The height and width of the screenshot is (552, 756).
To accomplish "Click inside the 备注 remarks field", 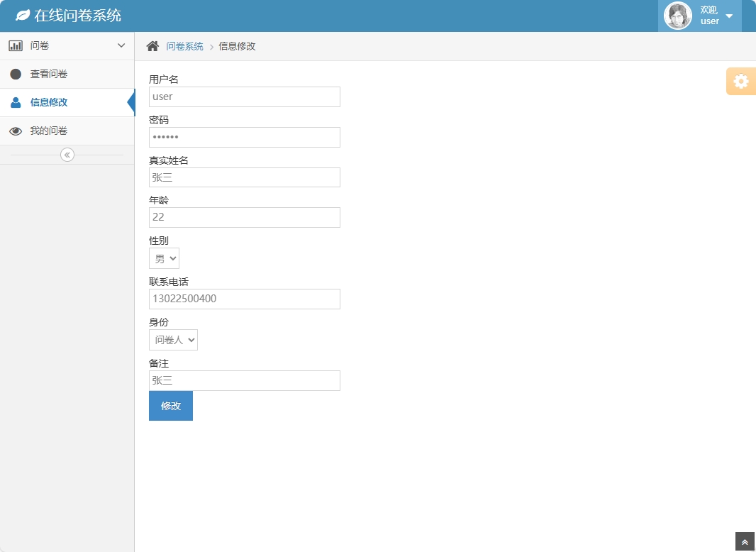I will tap(244, 380).
